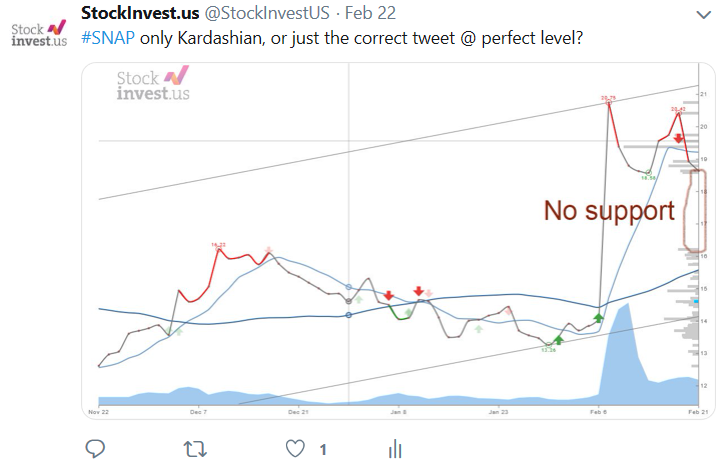The image size is (718, 464).
Task: Select the 20.75 peak marker on chart
Action: click(609, 103)
